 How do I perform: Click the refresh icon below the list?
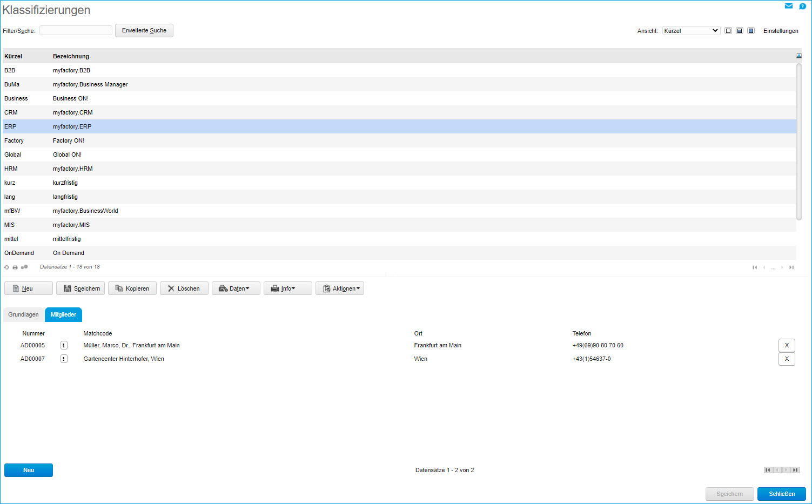[6, 267]
